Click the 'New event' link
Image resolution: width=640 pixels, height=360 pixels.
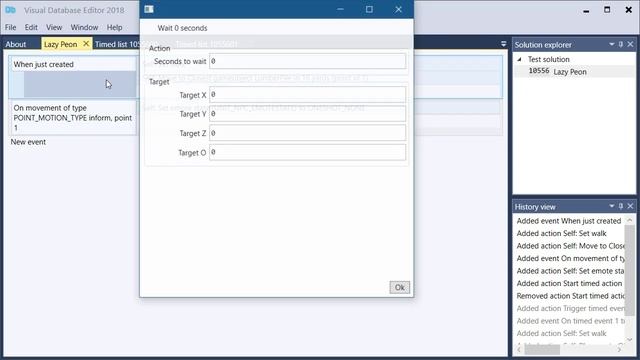click(28, 142)
